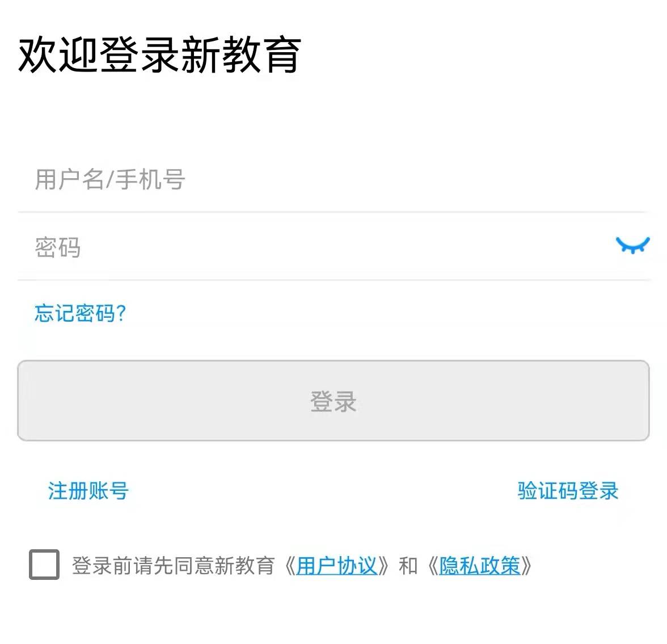Show password using the blue eyelash icon
The image size is (667, 644).
tap(632, 246)
